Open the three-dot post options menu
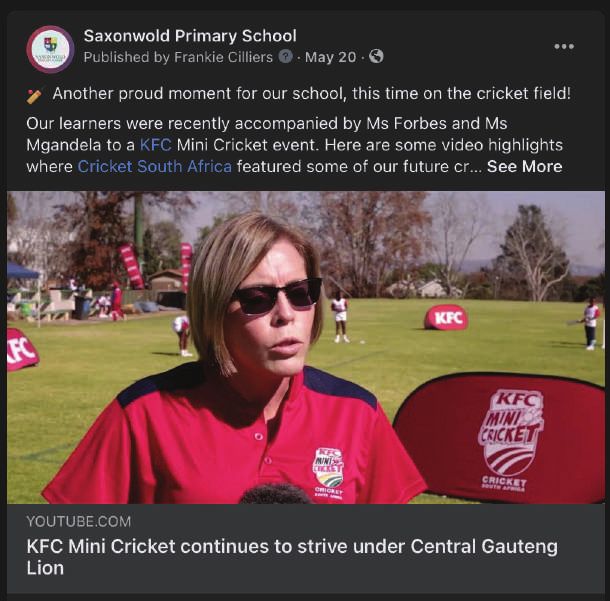Viewport: 610px width, 601px height. pyautogui.click(x=564, y=47)
